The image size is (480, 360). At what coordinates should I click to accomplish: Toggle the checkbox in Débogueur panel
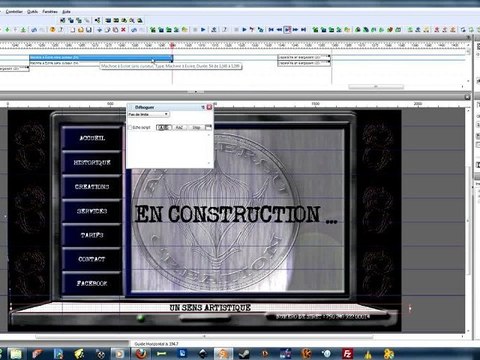pyautogui.click(x=130, y=127)
